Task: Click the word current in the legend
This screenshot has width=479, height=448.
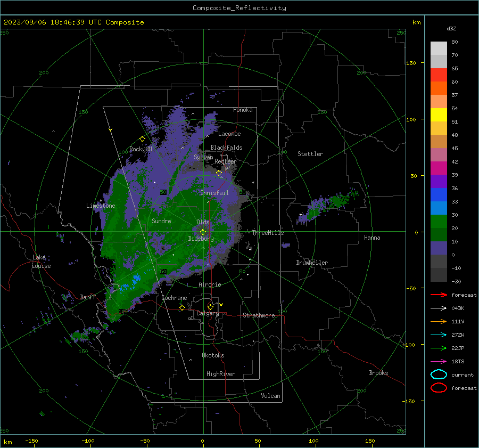Action: tap(462, 374)
